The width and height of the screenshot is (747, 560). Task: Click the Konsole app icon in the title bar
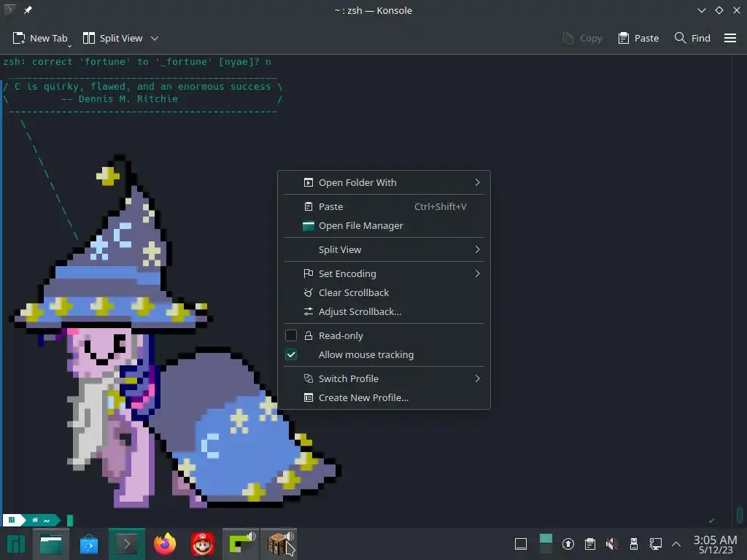[x=9, y=10]
